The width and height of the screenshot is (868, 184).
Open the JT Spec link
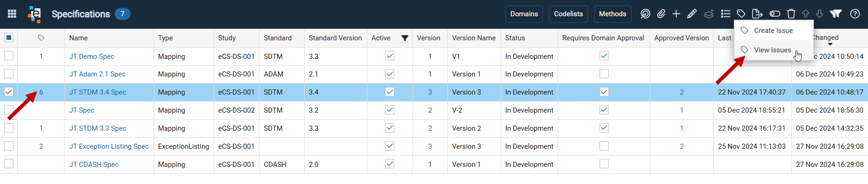[82, 110]
